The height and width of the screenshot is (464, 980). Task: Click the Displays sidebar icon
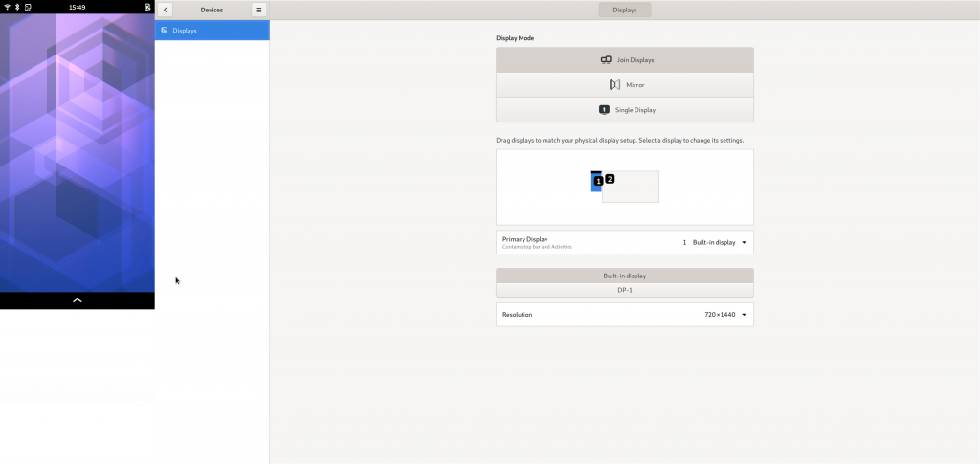tap(165, 30)
